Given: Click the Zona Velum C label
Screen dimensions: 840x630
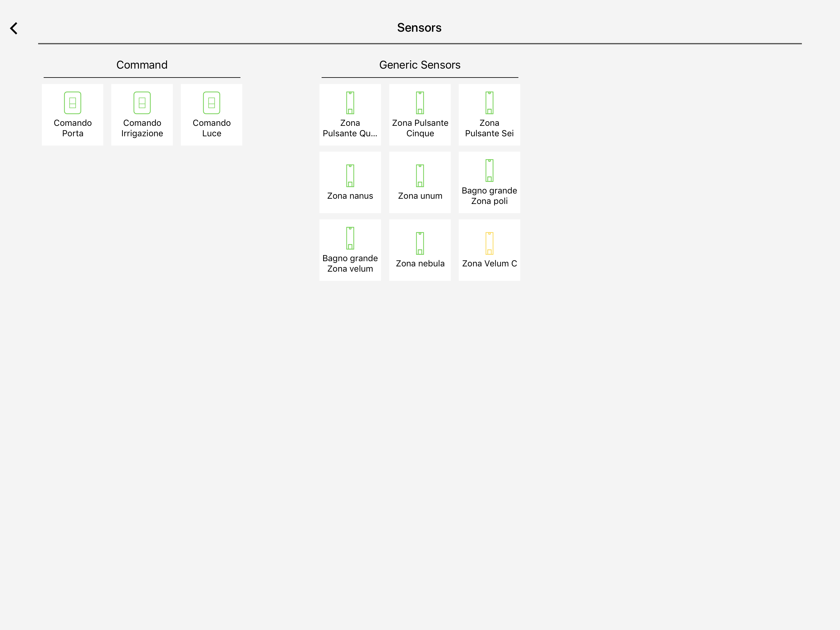Looking at the screenshot, I should click(x=489, y=263).
